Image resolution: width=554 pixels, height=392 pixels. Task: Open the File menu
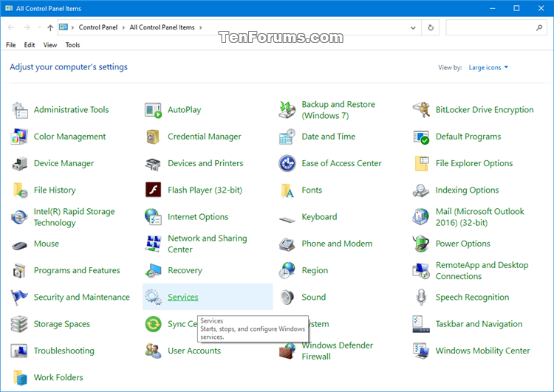coord(11,45)
